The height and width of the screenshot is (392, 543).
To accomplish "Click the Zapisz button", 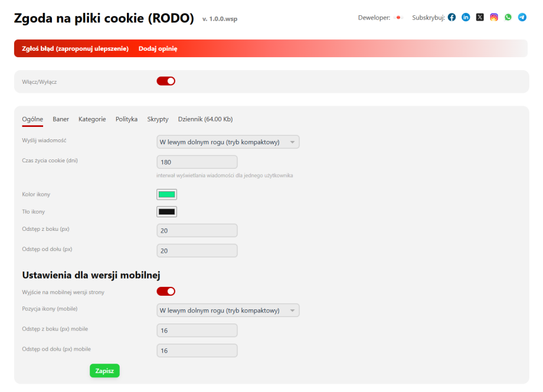I will [104, 370].
